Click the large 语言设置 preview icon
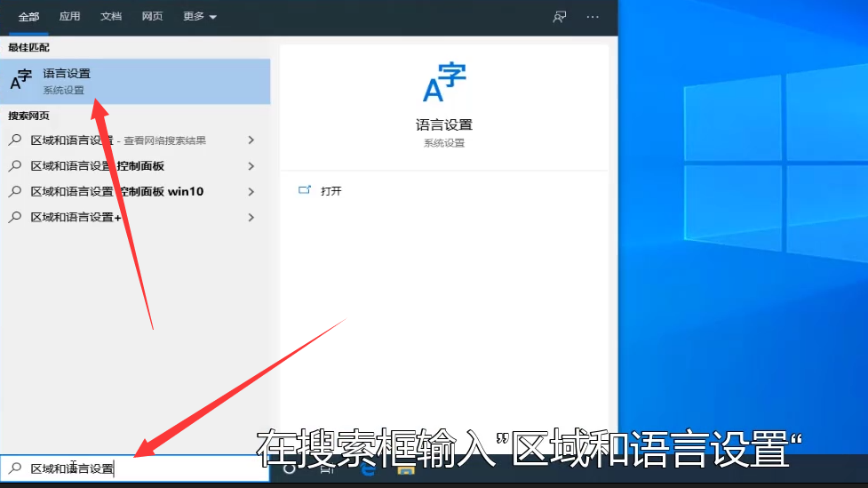This screenshot has width=868, height=488. 444,83
